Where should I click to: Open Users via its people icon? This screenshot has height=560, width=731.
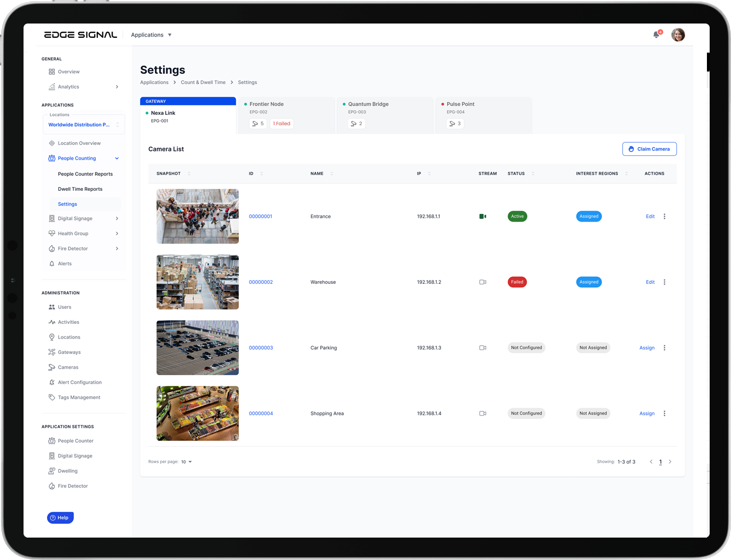[51, 307]
